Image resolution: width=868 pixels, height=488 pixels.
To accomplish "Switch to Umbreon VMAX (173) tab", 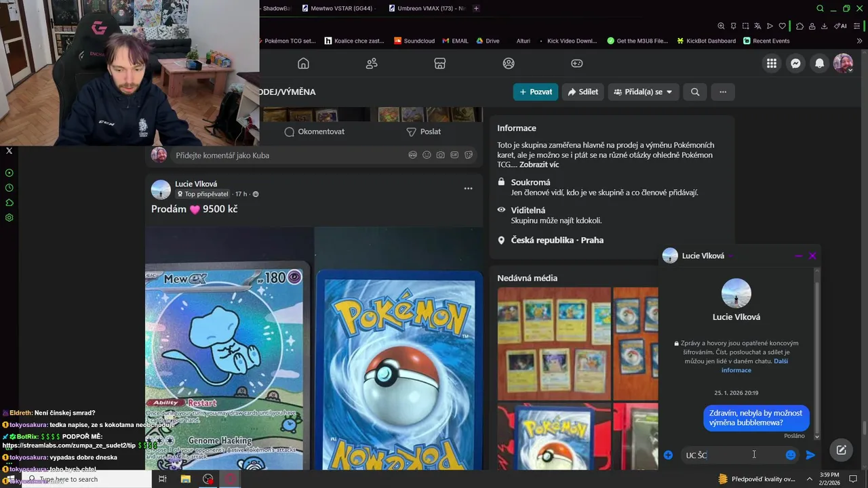I will (x=429, y=8).
